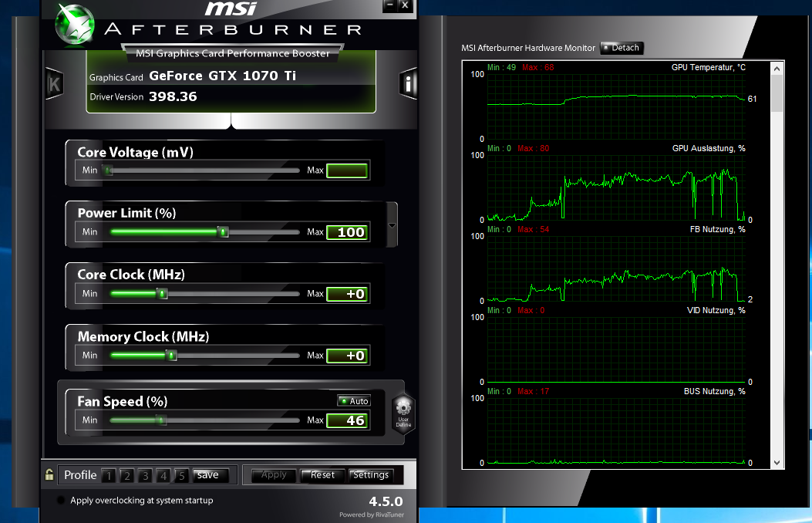Select profile slot 4
Screen dimensions: 812x523
pos(163,475)
